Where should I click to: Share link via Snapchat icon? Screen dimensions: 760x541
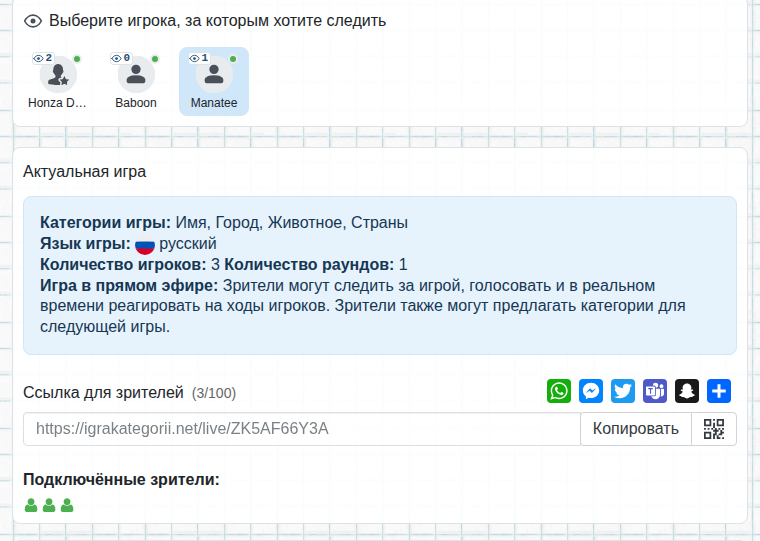[x=687, y=391]
